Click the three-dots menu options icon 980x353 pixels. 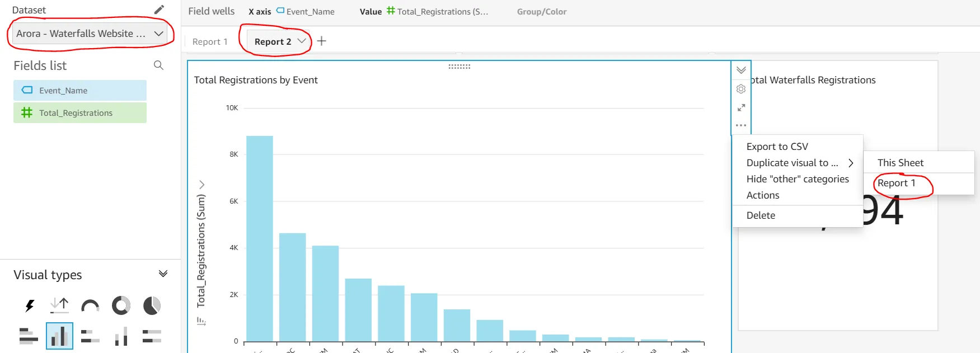741,125
